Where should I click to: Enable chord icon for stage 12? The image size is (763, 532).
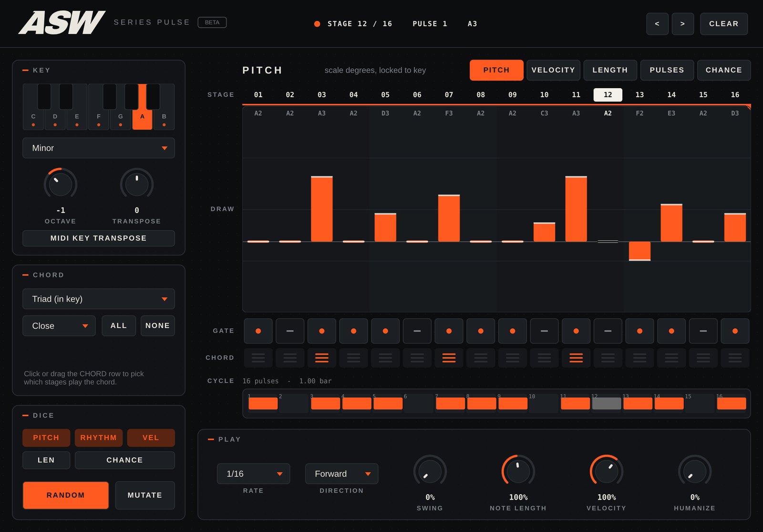click(608, 358)
